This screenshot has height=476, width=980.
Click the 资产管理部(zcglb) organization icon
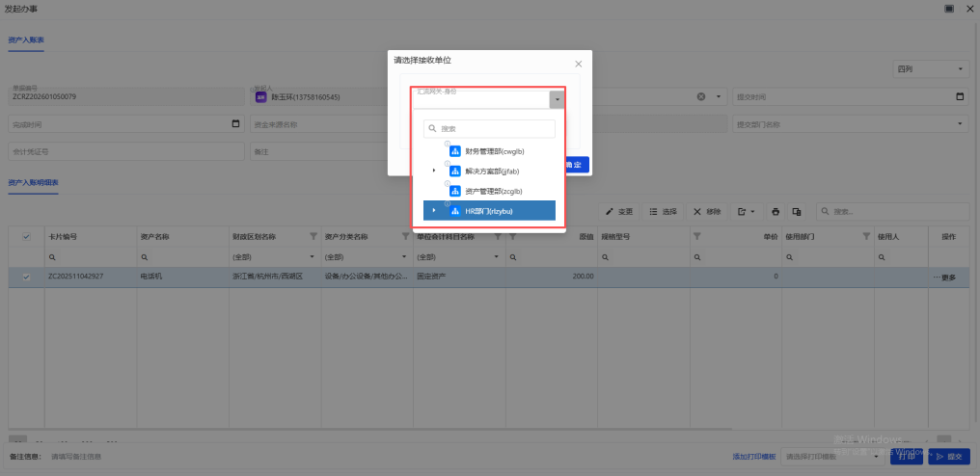point(455,191)
